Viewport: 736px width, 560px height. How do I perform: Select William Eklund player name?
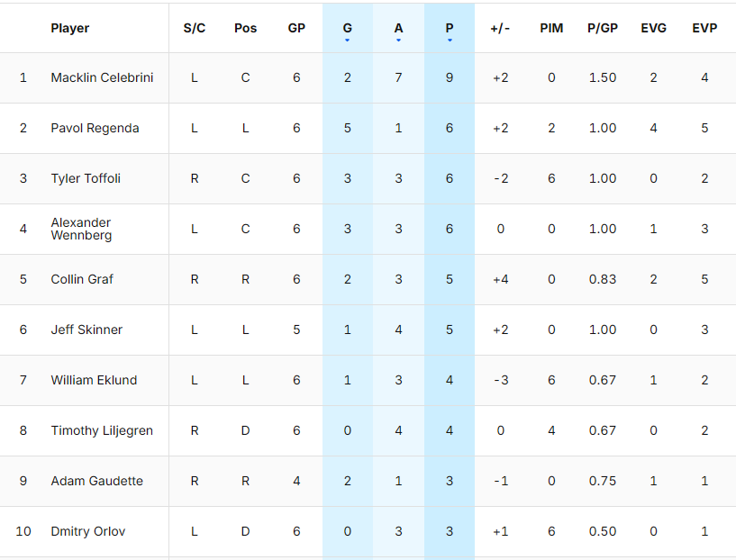[x=94, y=380]
